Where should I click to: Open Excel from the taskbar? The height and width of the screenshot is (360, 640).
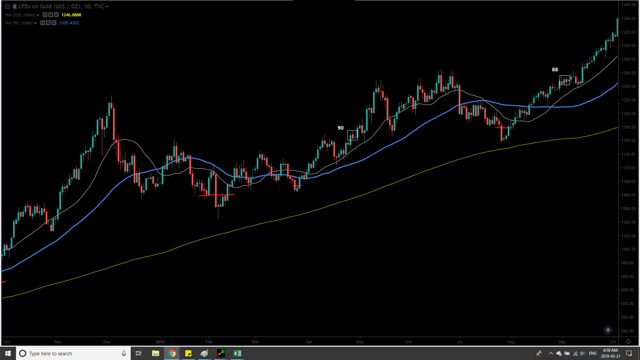click(x=237, y=353)
